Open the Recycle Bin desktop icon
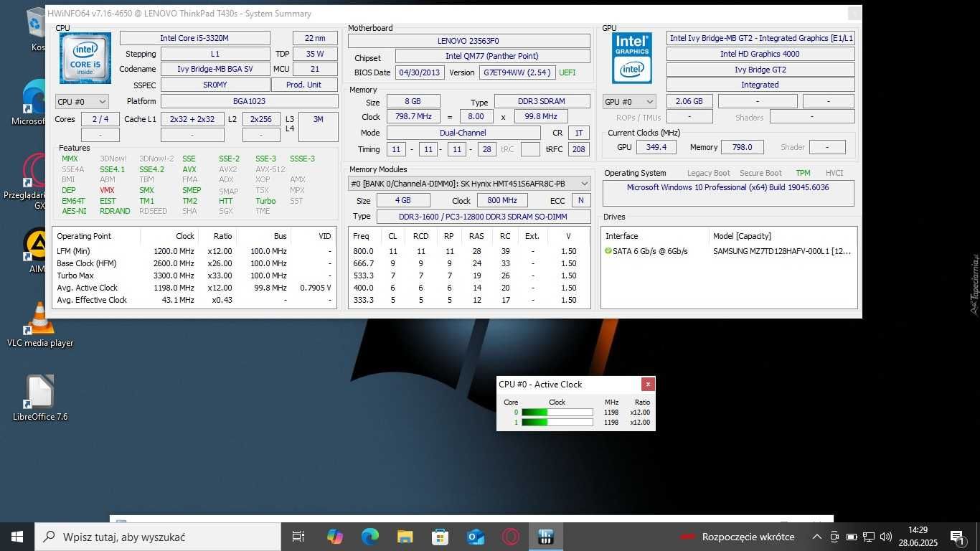Image resolution: width=980 pixels, height=551 pixels. [x=36, y=29]
